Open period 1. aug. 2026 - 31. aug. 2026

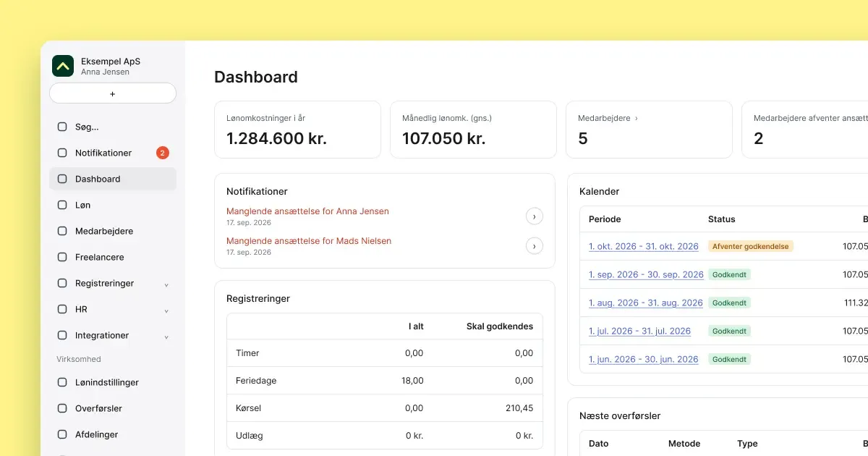point(646,303)
